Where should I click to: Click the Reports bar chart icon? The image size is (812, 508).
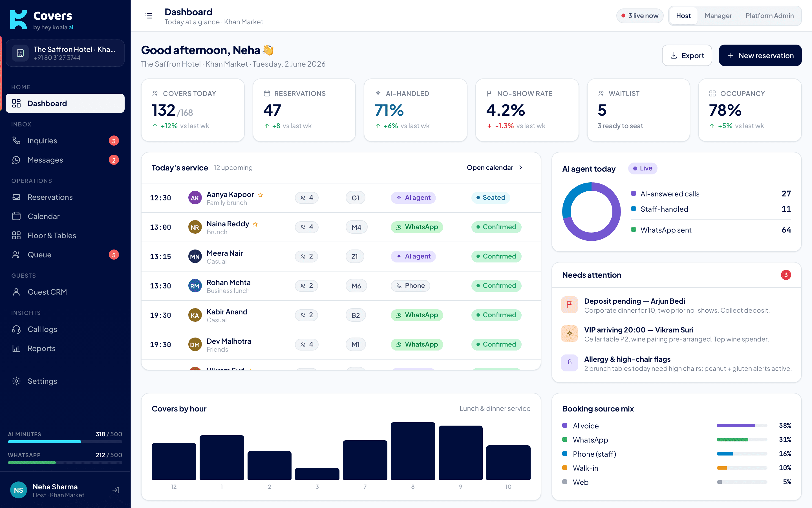(x=16, y=349)
